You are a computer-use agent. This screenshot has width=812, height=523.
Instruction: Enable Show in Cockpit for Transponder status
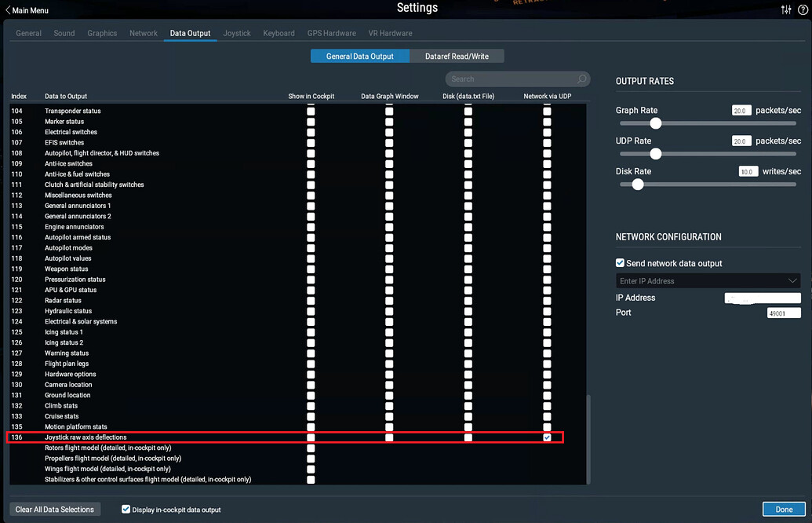(311, 111)
